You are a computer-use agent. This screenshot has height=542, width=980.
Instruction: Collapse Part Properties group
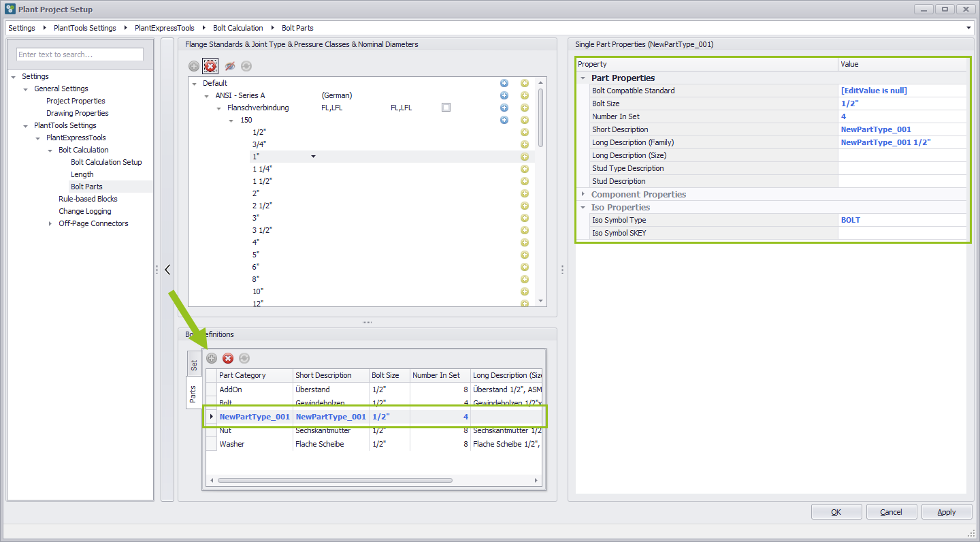pyautogui.click(x=583, y=78)
